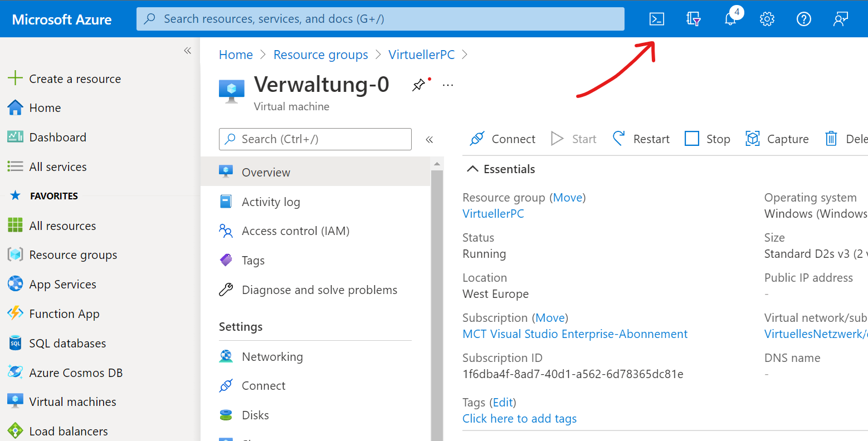This screenshot has width=868, height=441.
Task: Stop the virtual machine
Action: pyautogui.click(x=708, y=139)
